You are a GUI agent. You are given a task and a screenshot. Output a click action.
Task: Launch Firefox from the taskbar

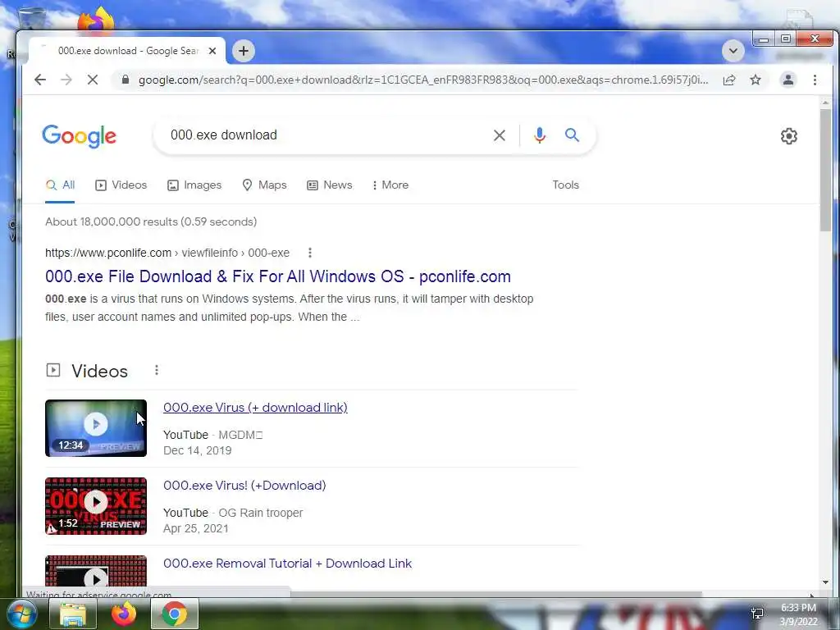pos(124,614)
